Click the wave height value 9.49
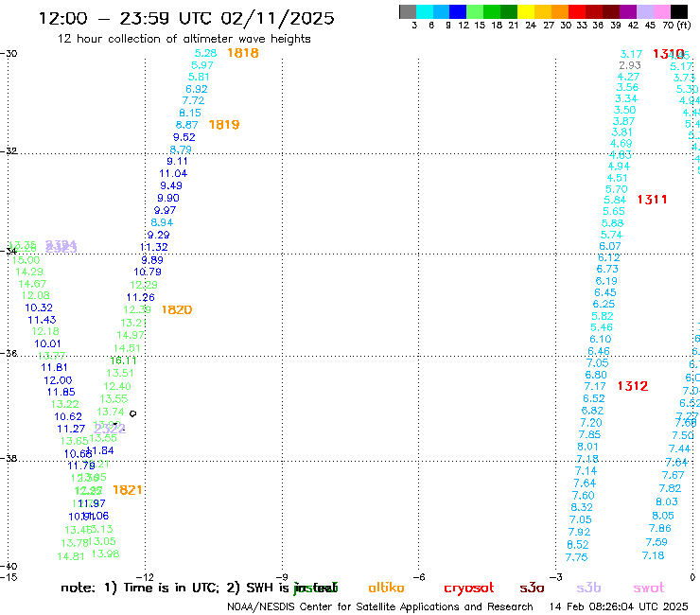Viewport: 700px width, 615px height. [x=171, y=185]
